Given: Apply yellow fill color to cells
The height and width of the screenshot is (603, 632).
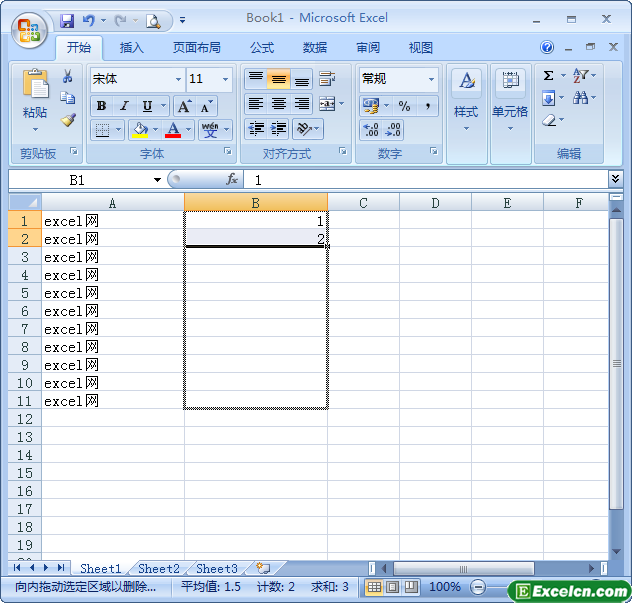Looking at the screenshot, I should tap(140, 130).
